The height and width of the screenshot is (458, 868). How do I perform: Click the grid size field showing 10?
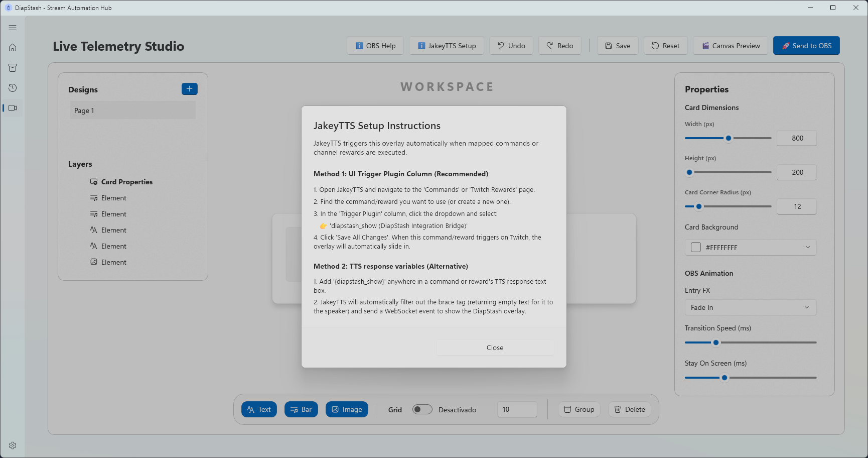pyautogui.click(x=517, y=409)
